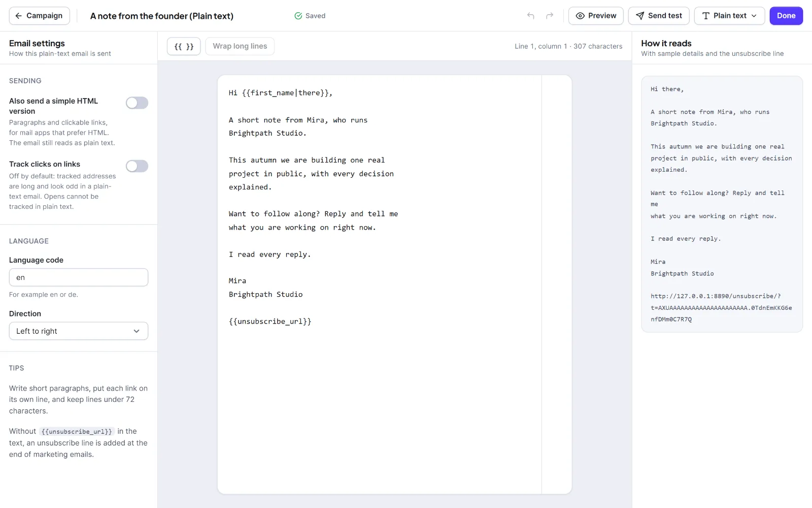Click the {{unsubscribe_url}} code tag in Tips
The image size is (812, 508).
click(x=77, y=432)
